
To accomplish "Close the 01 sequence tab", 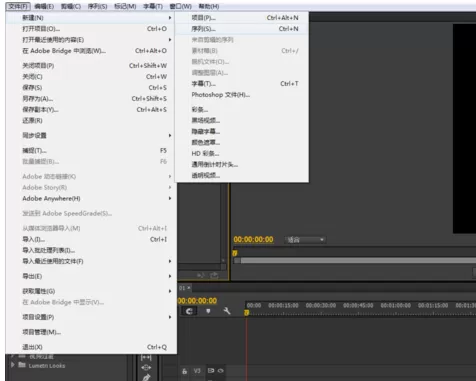I will coord(189,288).
